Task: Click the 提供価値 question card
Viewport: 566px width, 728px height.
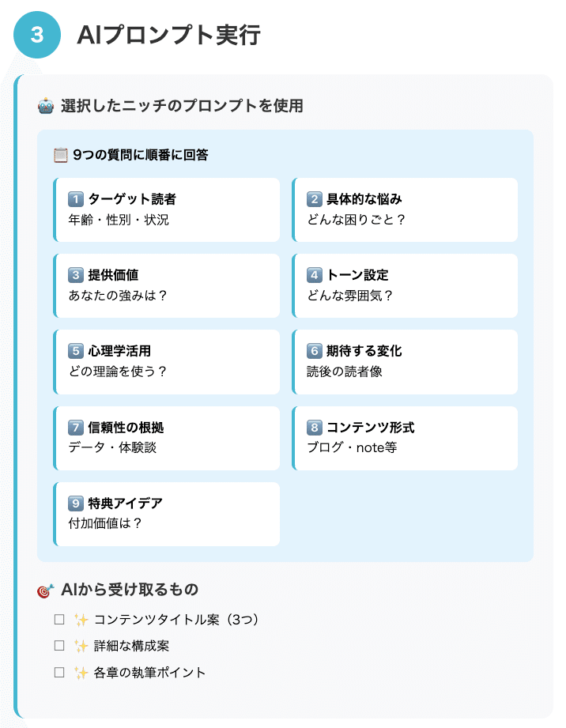Action: [167, 285]
